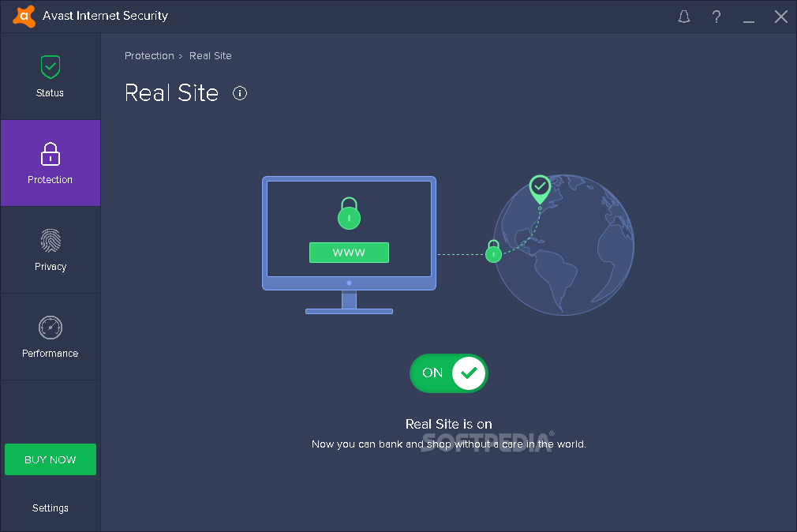The width and height of the screenshot is (797, 532).
Task: Go to the Privacy sidebar section
Action: (x=51, y=250)
